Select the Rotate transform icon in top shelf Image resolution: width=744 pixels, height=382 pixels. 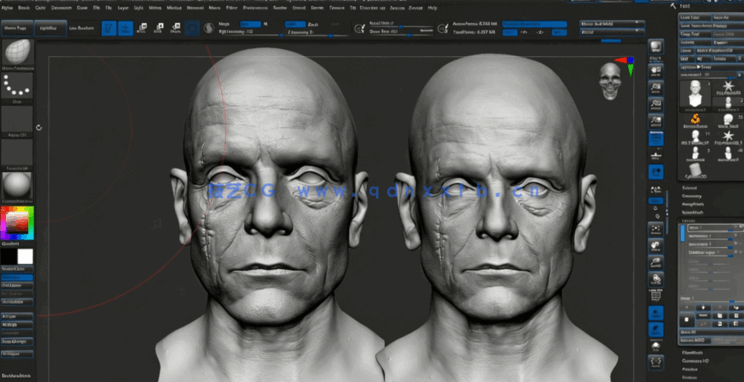click(x=175, y=28)
